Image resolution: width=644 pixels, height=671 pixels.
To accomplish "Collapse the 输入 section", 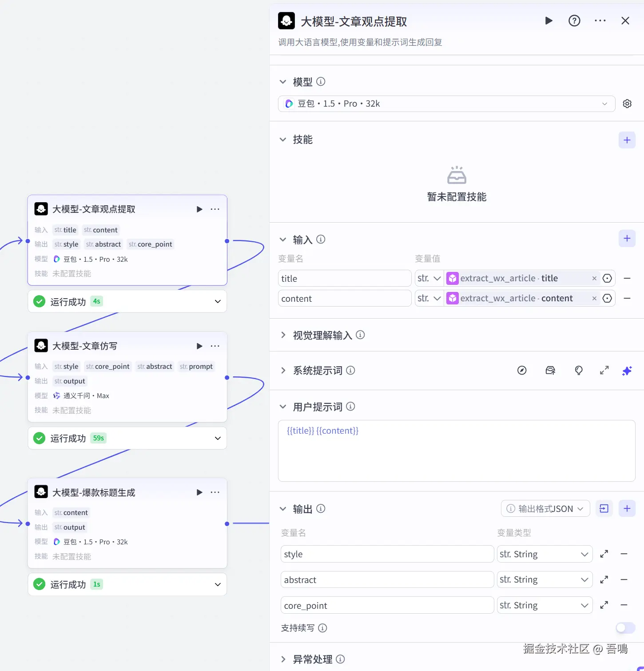I will coord(283,240).
